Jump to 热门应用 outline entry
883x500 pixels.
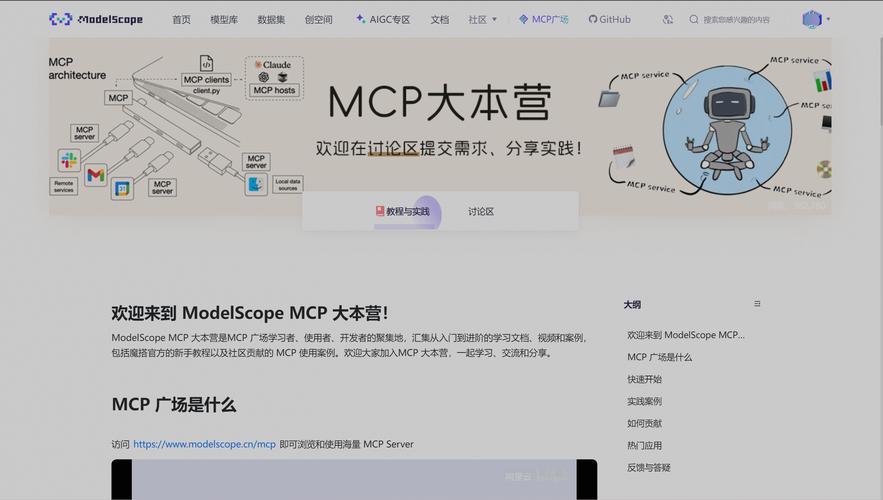pyautogui.click(x=644, y=445)
